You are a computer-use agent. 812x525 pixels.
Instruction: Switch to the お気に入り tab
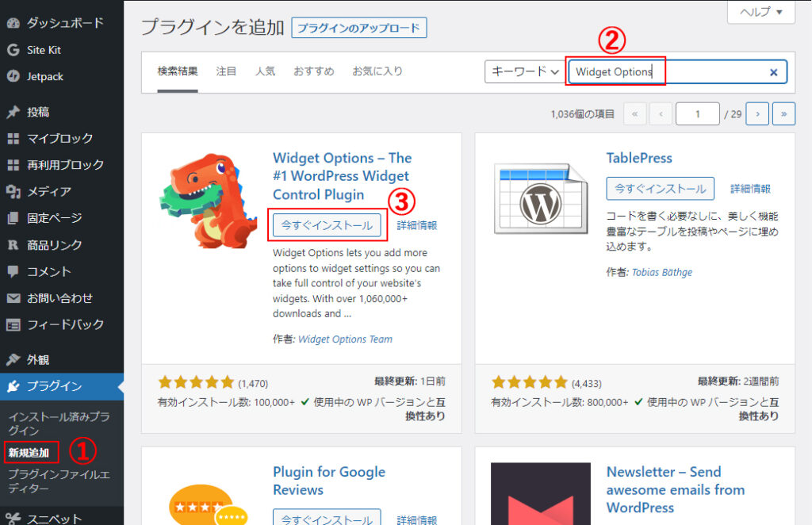pyautogui.click(x=377, y=71)
